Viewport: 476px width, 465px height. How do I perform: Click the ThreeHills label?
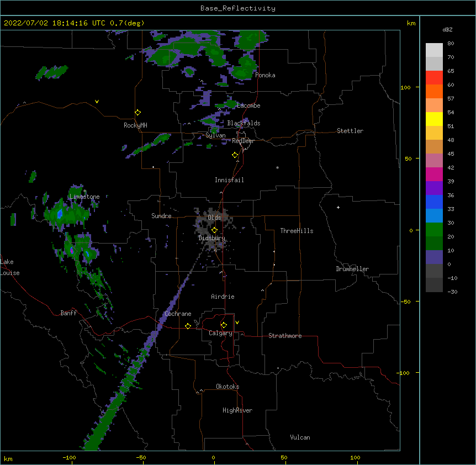(297, 231)
